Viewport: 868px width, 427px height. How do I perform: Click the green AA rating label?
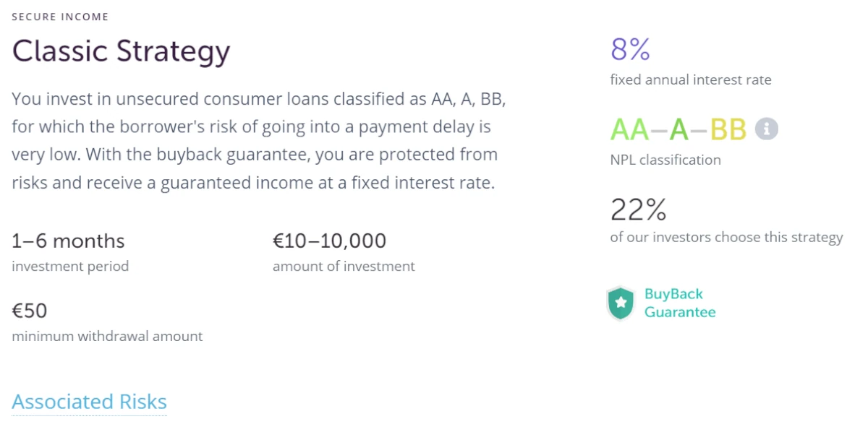(630, 130)
